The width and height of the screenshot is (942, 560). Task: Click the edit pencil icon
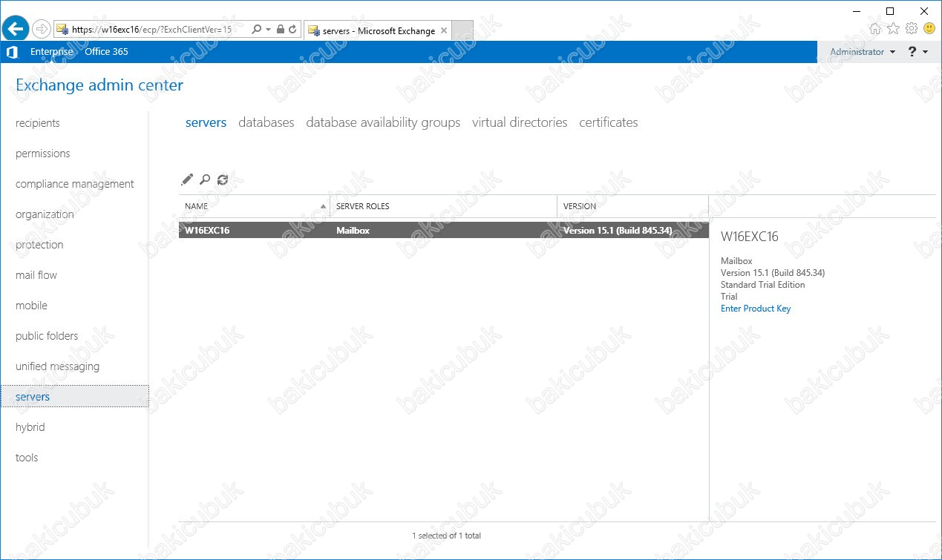pos(187,179)
